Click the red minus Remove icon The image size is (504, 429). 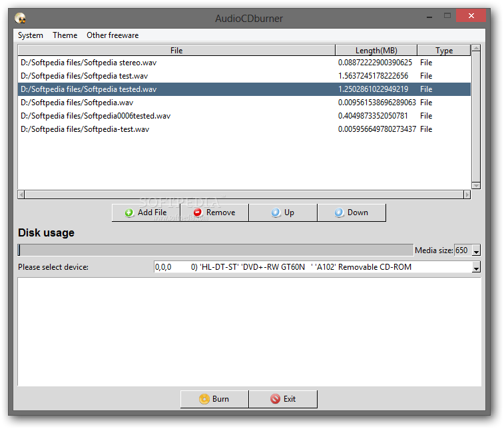(x=198, y=213)
